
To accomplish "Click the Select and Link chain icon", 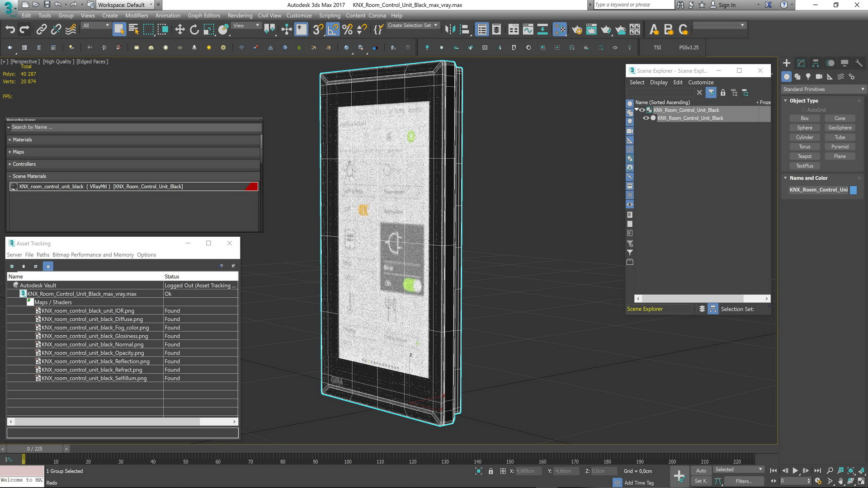I will [41, 30].
